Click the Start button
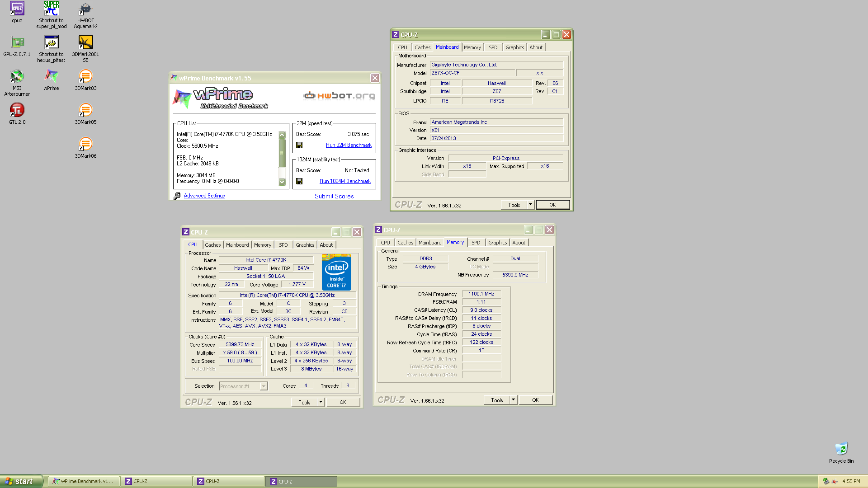 21,481
